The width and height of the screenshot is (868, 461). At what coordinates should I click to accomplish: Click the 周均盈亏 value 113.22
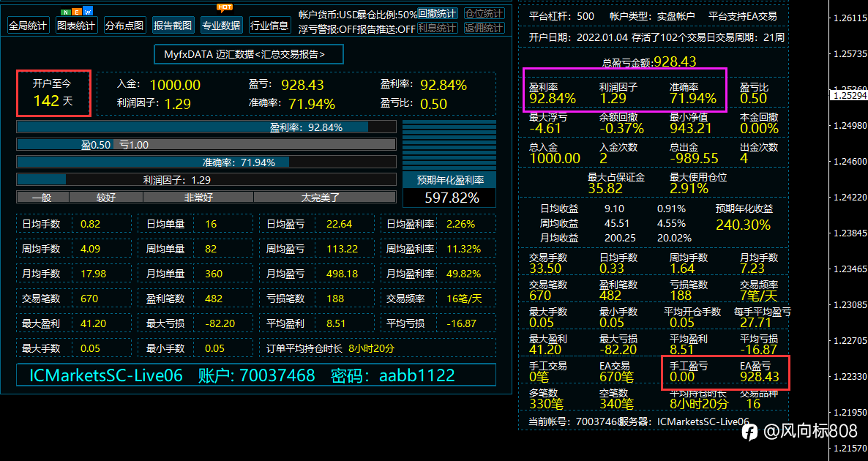(x=342, y=249)
